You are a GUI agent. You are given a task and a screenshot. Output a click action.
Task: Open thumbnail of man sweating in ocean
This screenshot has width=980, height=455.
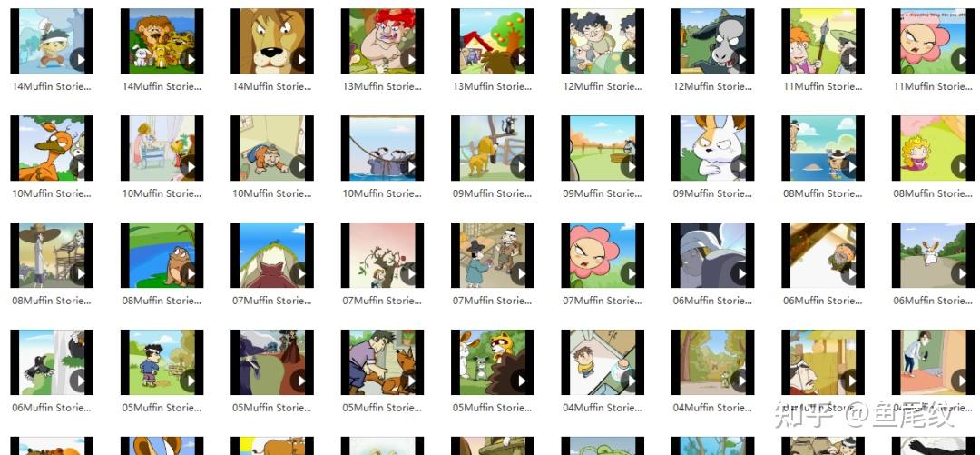[x=823, y=148]
